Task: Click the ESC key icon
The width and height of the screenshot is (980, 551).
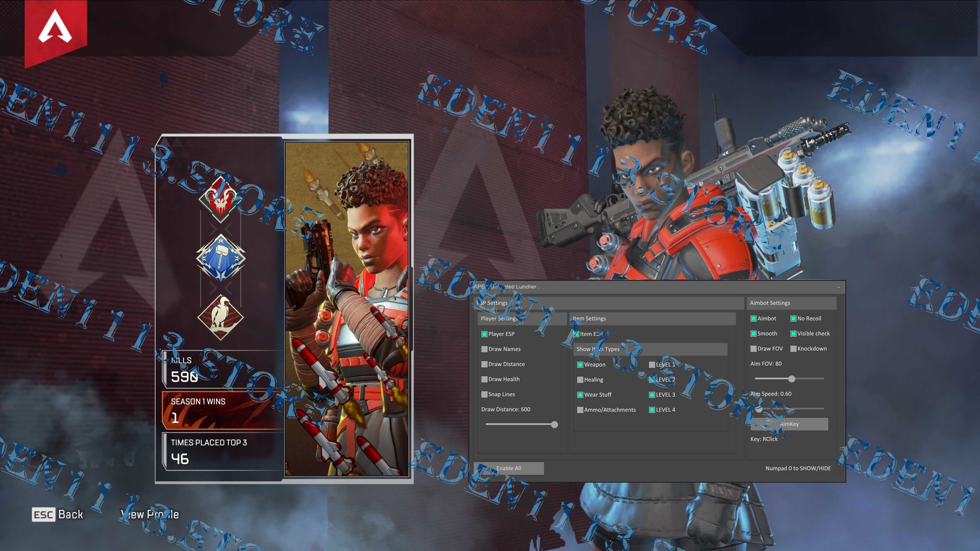Action: tap(43, 515)
